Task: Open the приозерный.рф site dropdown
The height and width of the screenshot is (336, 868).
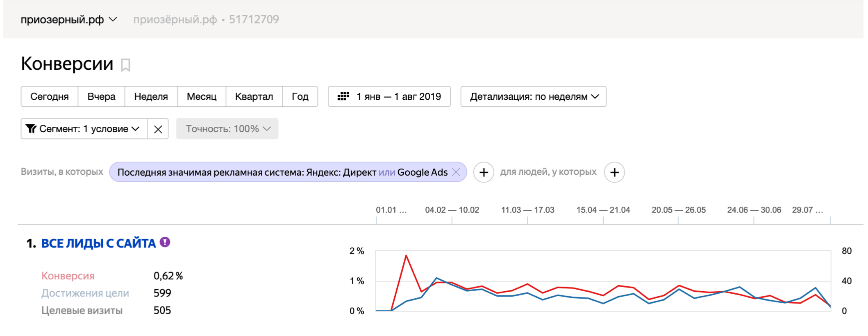Action: coord(68,20)
